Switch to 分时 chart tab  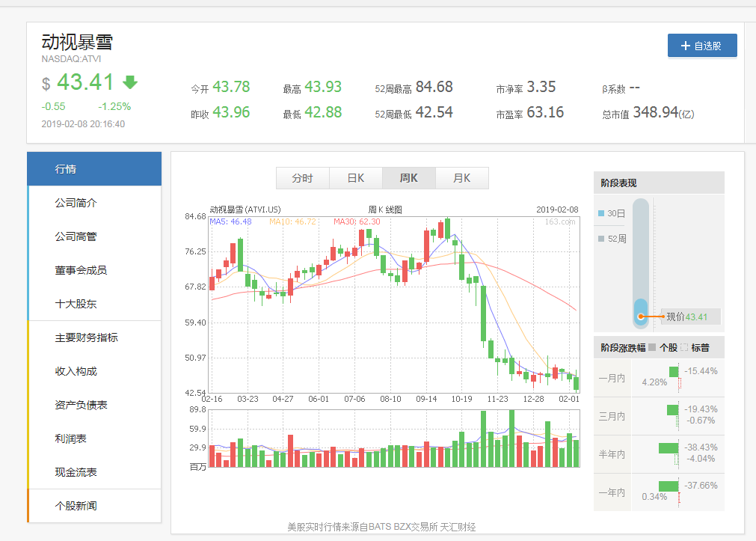pos(303,178)
